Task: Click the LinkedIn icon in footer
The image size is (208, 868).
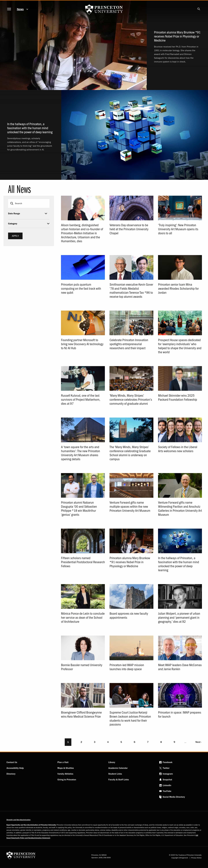Action: click(x=160, y=785)
